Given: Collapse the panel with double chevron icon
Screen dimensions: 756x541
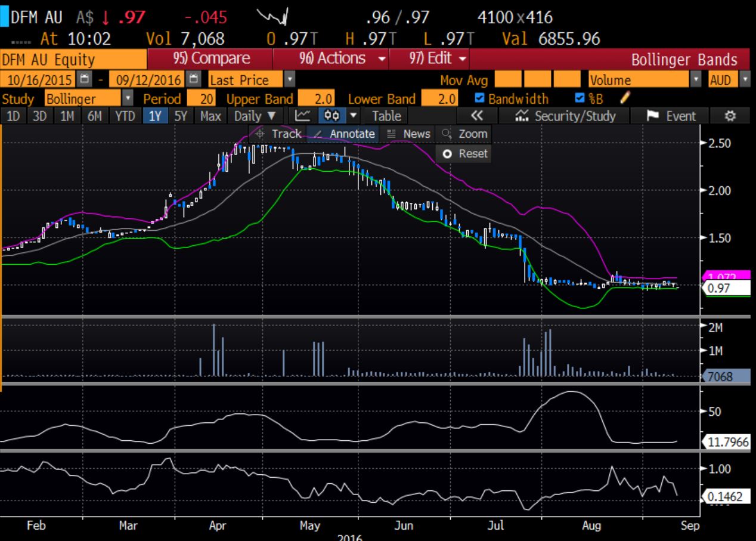Looking at the screenshot, I should [x=476, y=116].
